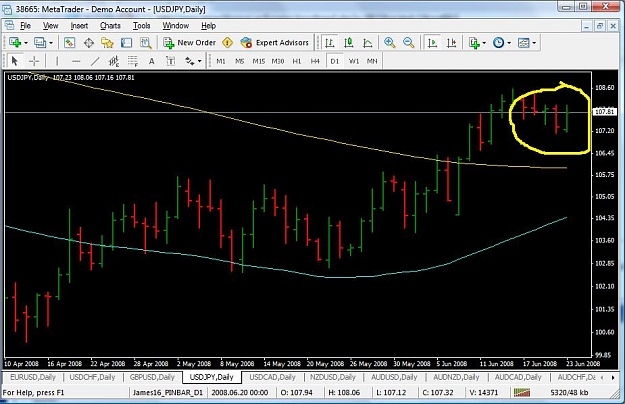Select the text tool A
625x404 pixels.
click(151, 61)
